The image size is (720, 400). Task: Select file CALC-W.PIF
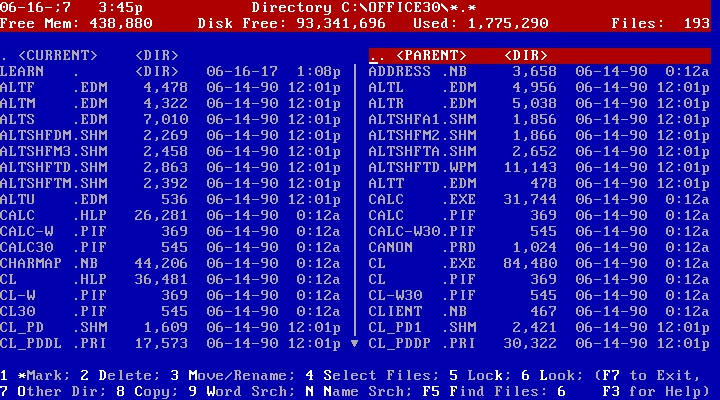tap(171, 231)
